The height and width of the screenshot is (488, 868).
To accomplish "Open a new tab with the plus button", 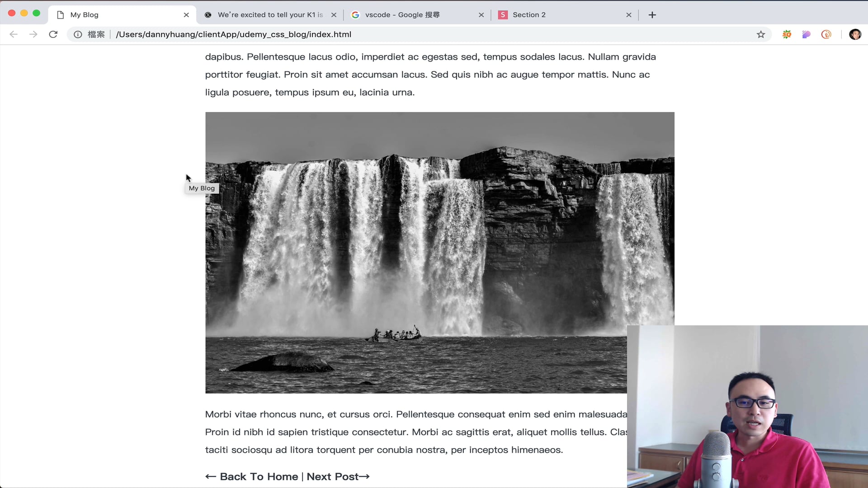I will coord(652,15).
